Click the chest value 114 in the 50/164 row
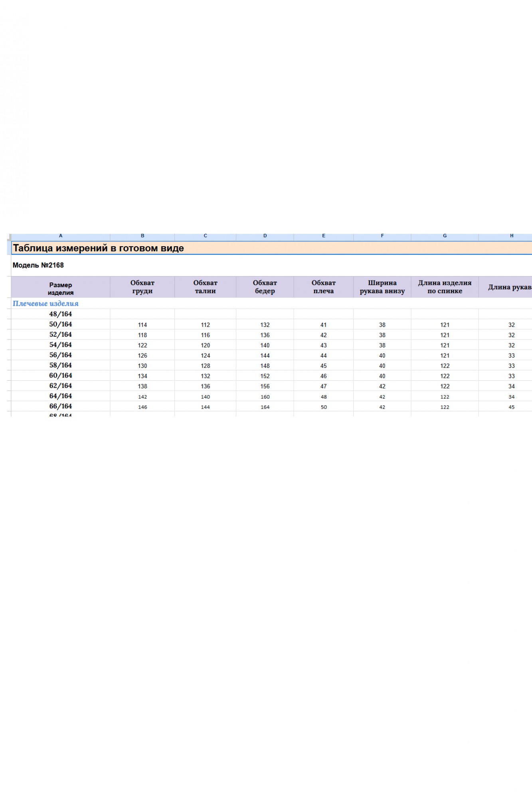 click(142, 325)
